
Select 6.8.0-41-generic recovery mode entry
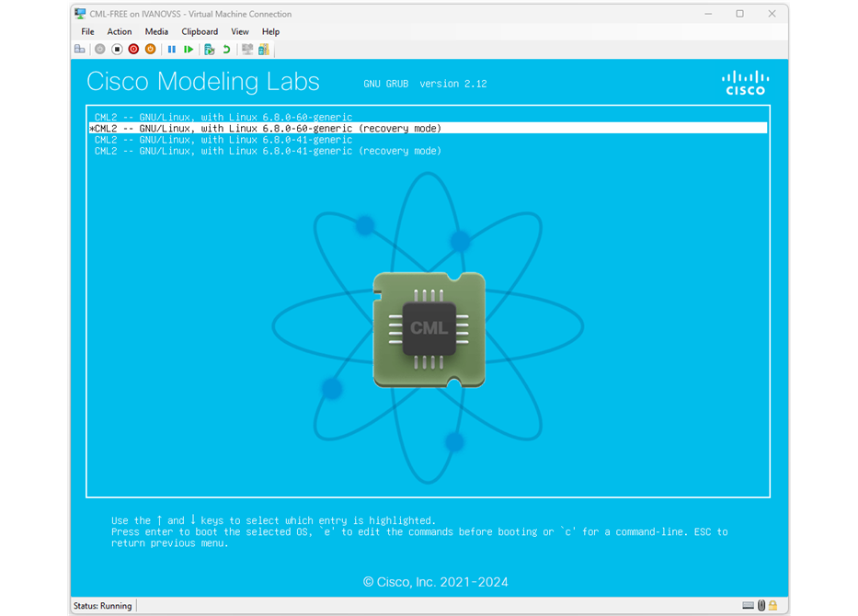click(x=428, y=151)
